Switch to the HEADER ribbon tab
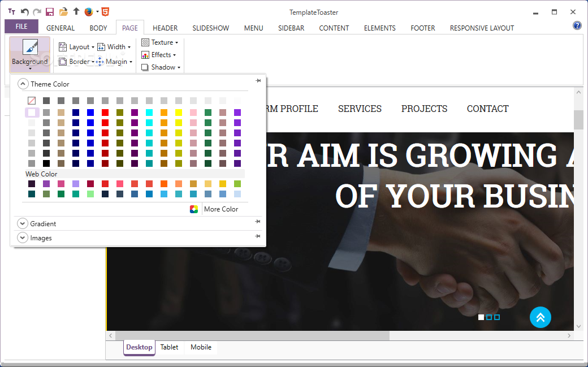 pyautogui.click(x=165, y=28)
